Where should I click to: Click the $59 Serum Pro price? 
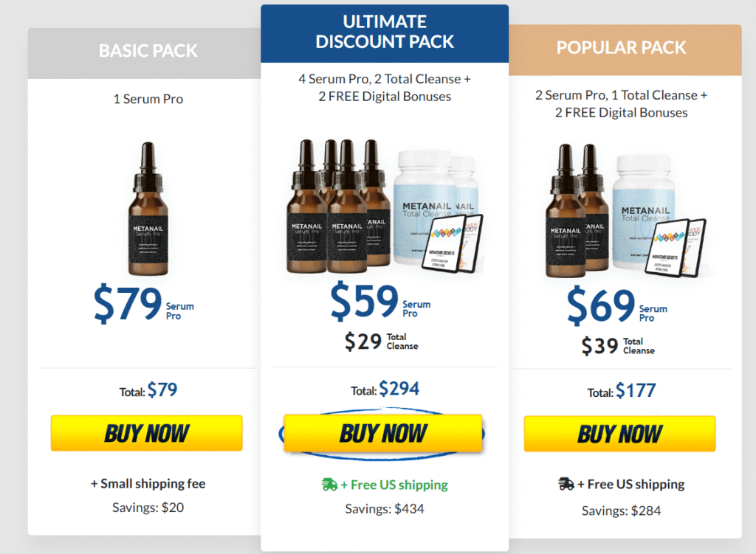380,301
